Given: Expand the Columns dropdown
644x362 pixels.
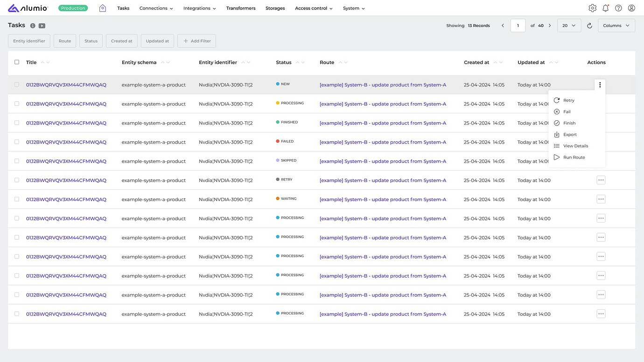Looking at the screenshot, I should tap(616, 26).
